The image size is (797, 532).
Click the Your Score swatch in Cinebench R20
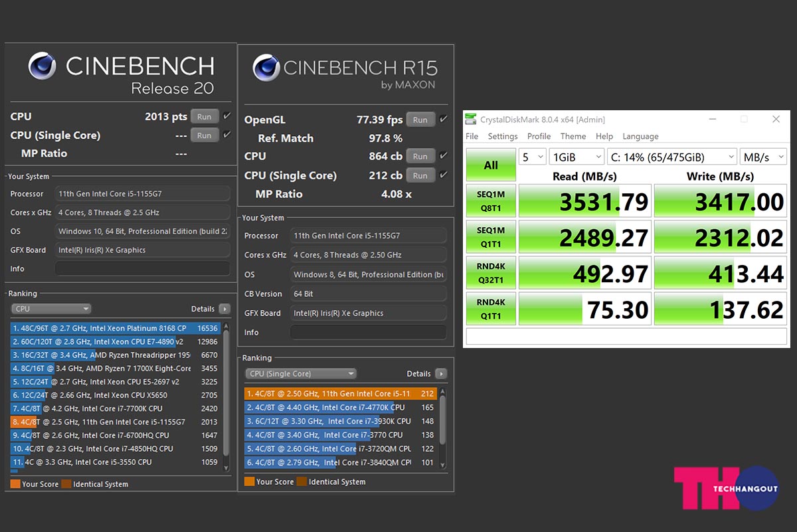[15, 484]
